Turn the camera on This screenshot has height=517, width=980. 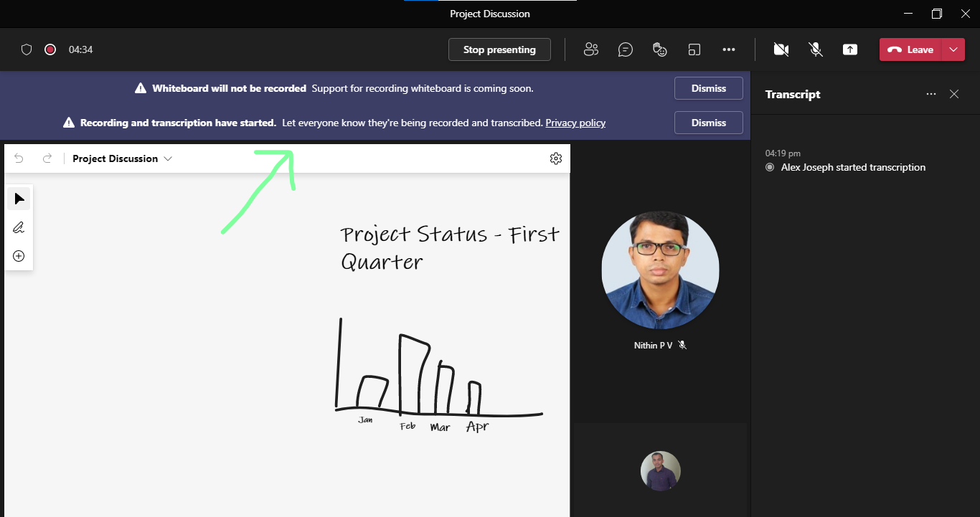(x=781, y=49)
